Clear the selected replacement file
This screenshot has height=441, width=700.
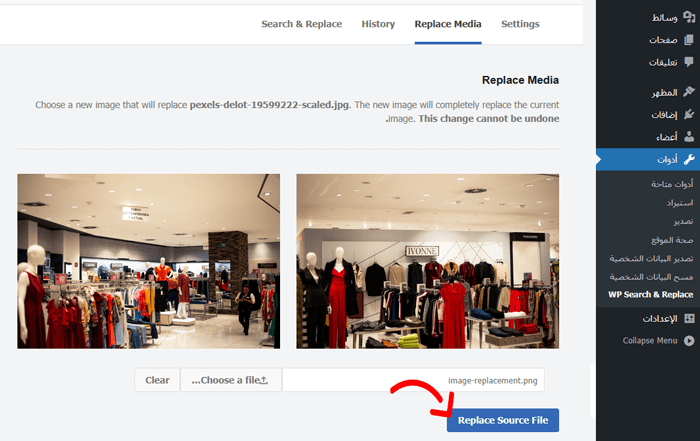[157, 380]
